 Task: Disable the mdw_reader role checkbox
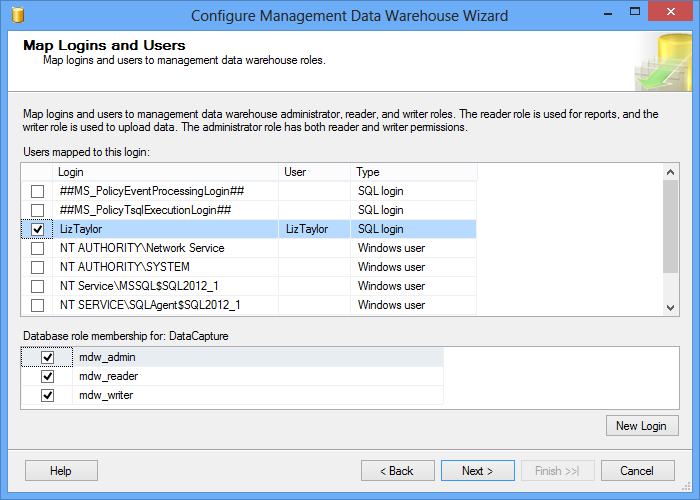tap(47, 376)
